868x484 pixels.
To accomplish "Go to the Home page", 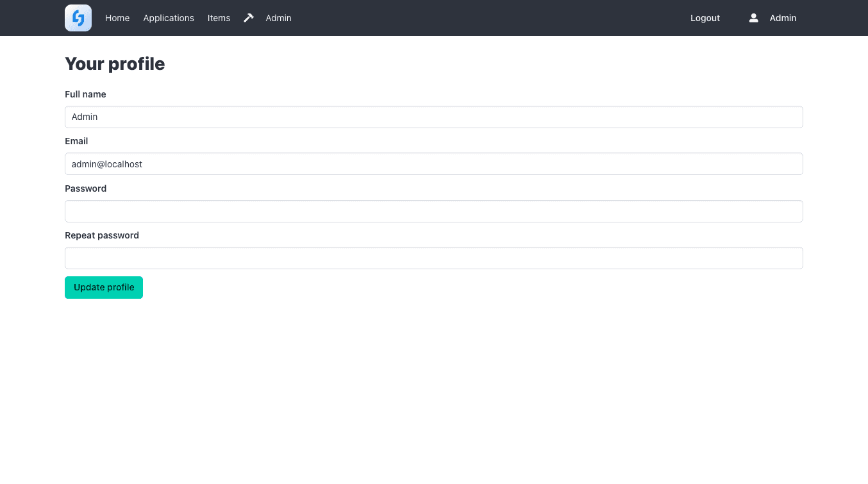I will [x=117, y=18].
